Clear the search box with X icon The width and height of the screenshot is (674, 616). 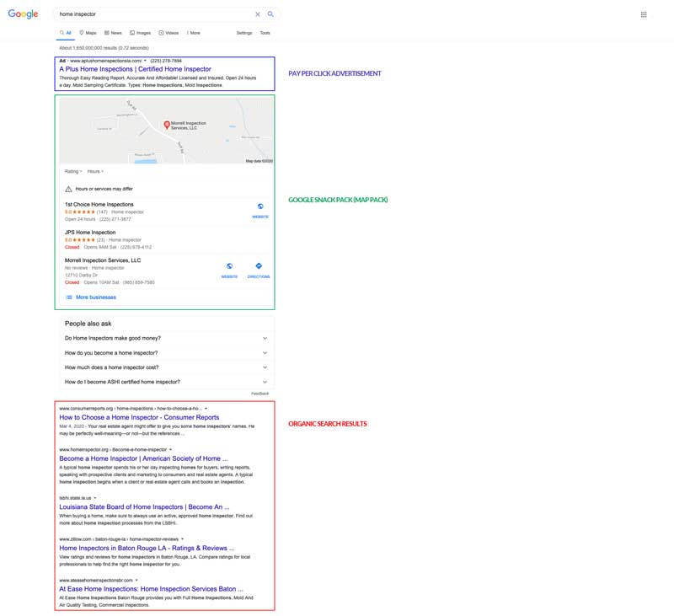[258, 14]
